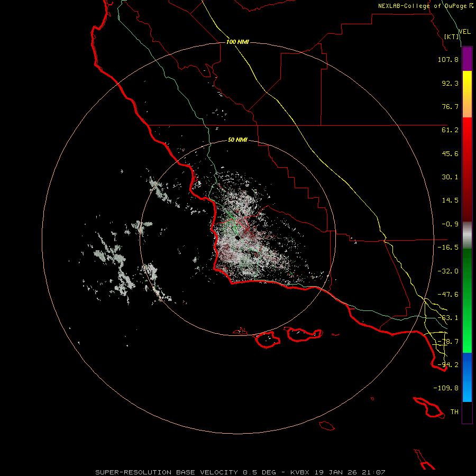
Task: Pick the yellow-orange segment of velocity scale
Action: pos(467,94)
